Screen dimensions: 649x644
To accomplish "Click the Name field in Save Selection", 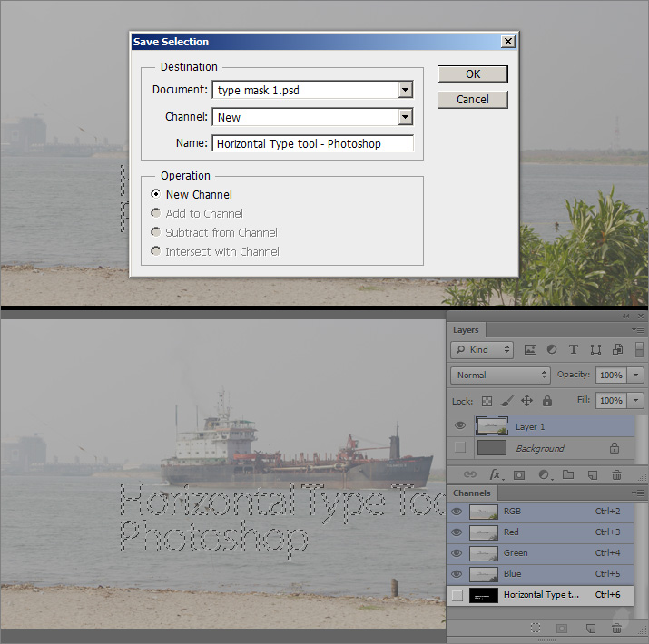I will [x=312, y=144].
